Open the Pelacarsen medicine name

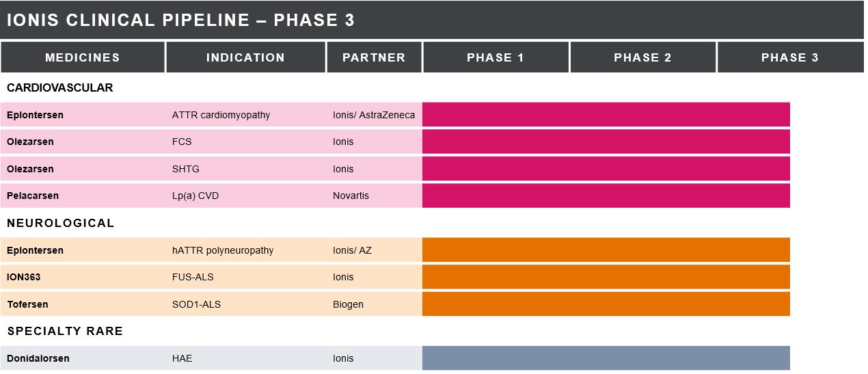[x=33, y=196]
